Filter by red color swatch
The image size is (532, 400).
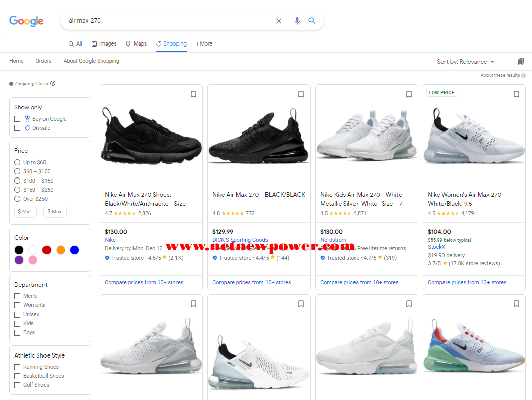click(x=47, y=250)
